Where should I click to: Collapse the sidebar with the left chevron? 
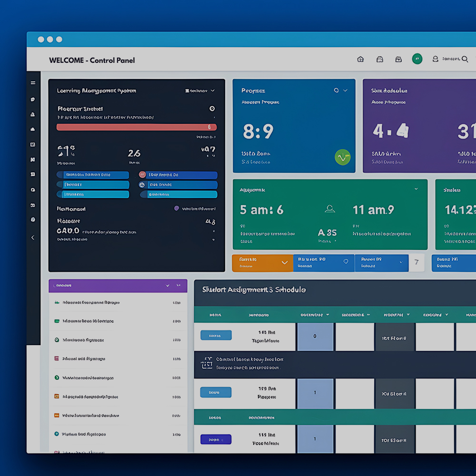pyautogui.click(x=33, y=237)
